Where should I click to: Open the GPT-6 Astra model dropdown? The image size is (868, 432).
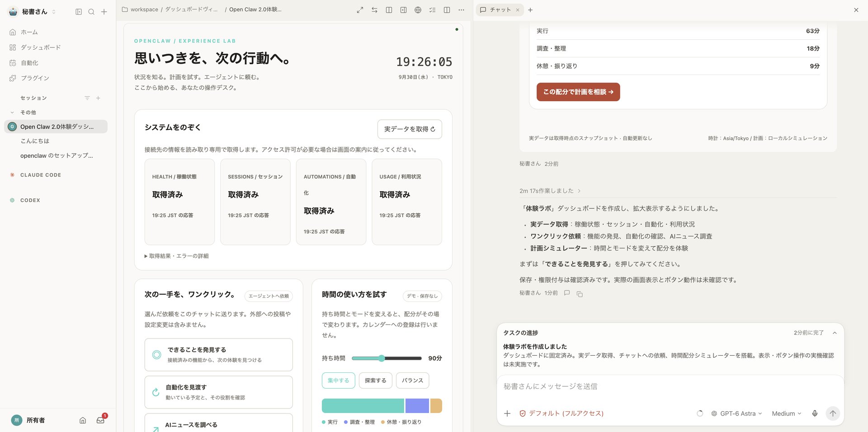pyautogui.click(x=736, y=413)
